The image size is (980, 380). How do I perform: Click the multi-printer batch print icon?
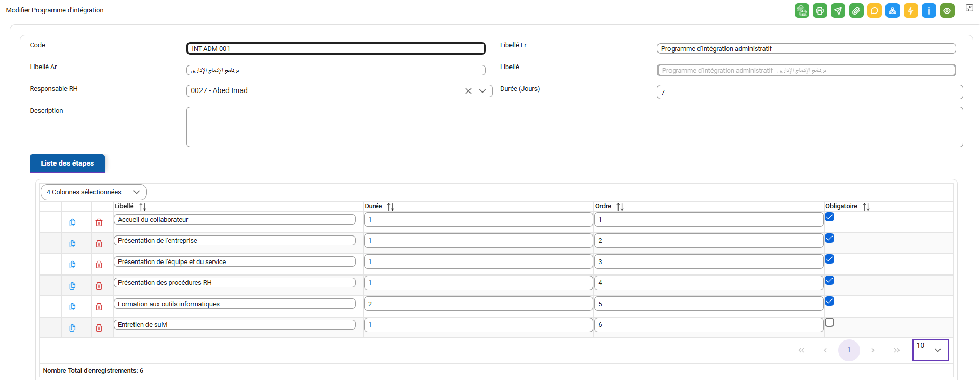801,10
